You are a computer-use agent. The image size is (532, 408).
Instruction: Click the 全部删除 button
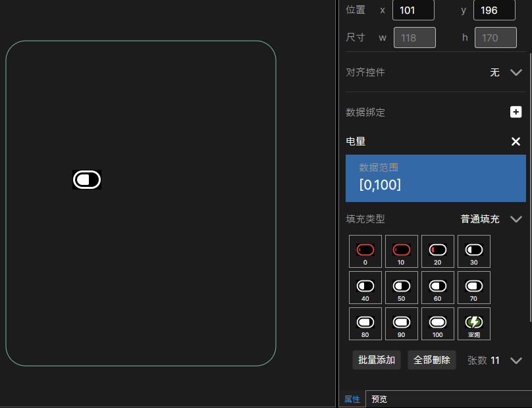(x=431, y=360)
